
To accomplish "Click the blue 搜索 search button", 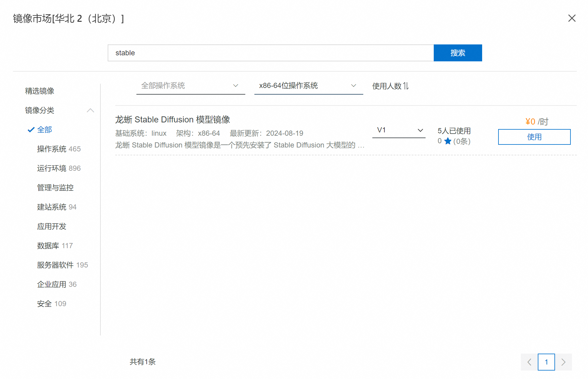I will click(x=457, y=53).
